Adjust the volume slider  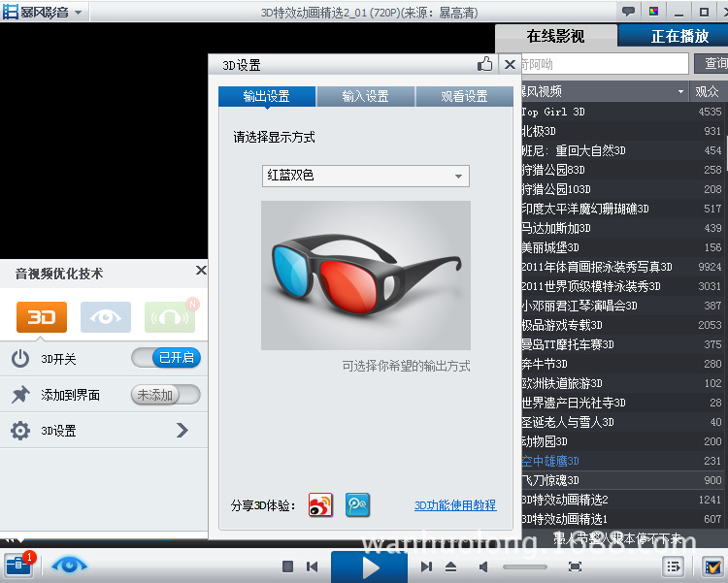[525, 567]
